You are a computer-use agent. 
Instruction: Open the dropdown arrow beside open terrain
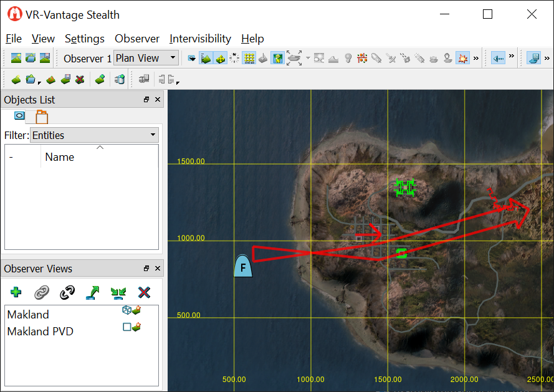click(x=39, y=82)
